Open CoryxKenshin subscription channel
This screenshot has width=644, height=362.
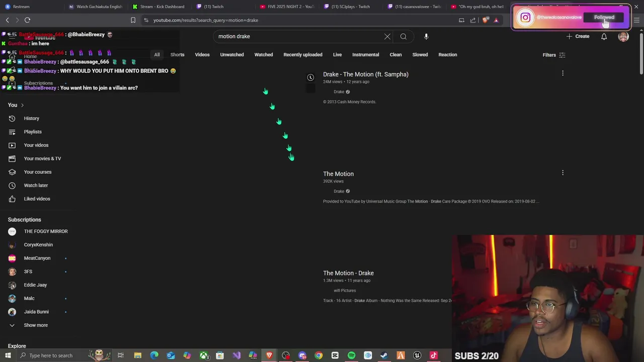pyautogui.click(x=38, y=245)
